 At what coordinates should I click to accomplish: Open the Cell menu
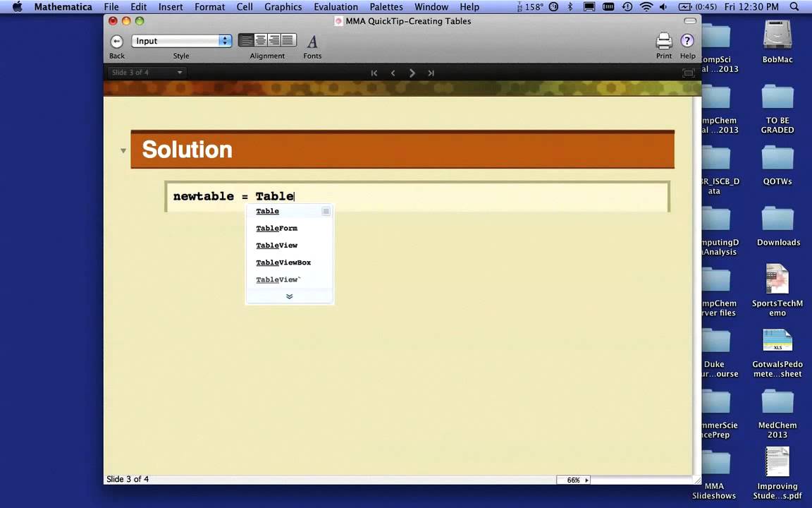(x=245, y=7)
